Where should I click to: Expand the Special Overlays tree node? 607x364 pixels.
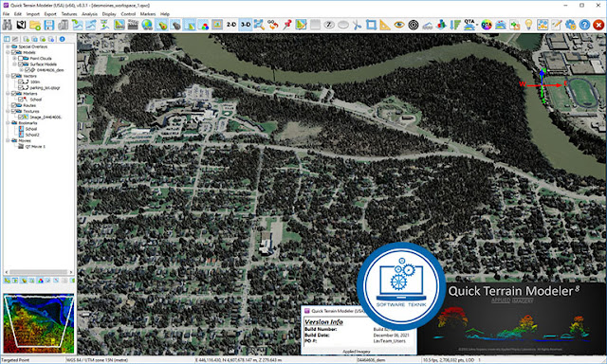[x=8, y=46]
